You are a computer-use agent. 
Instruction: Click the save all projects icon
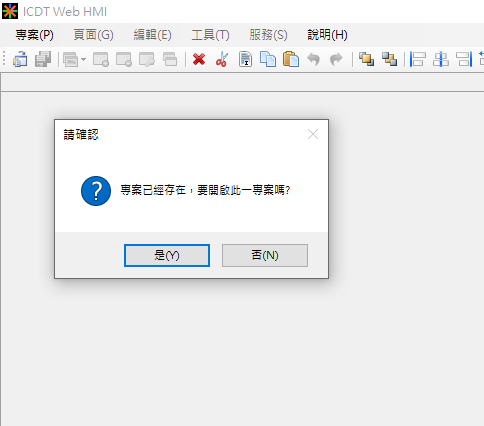coord(43,59)
